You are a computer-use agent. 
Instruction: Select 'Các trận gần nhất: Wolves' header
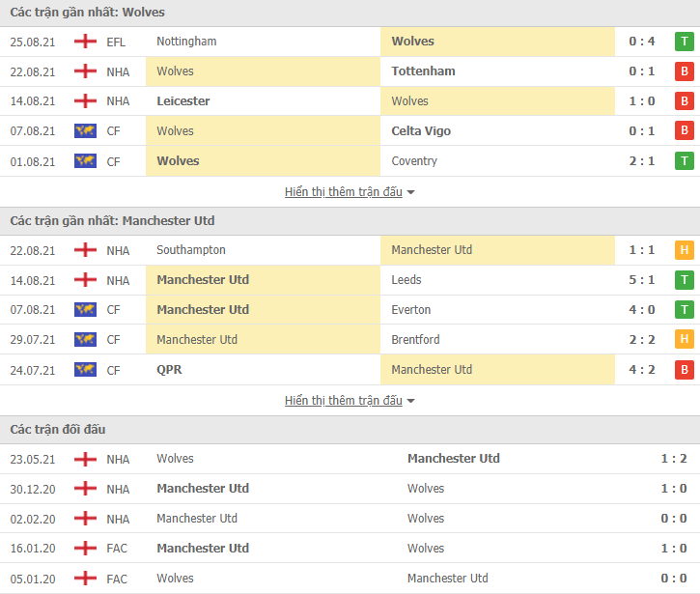point(88,12)
